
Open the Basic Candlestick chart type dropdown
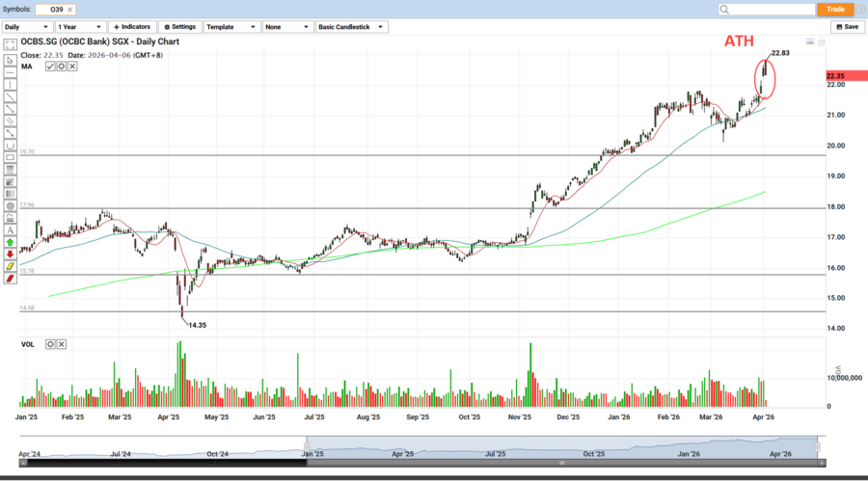(x=351, y=27)
